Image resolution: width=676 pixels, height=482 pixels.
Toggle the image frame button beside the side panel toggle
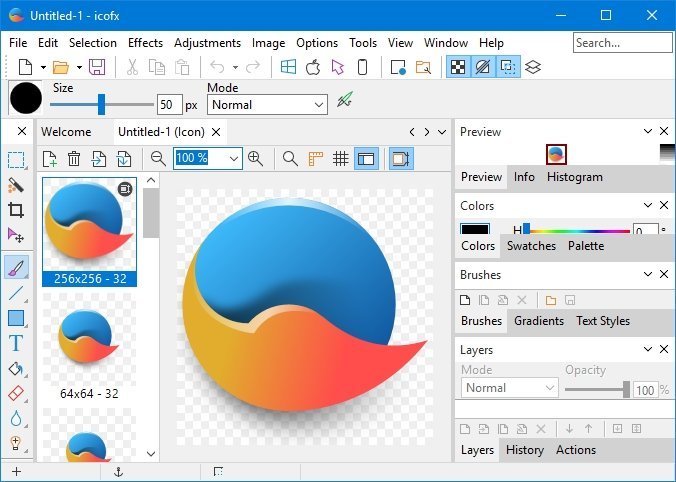click(x=401, y=159)
